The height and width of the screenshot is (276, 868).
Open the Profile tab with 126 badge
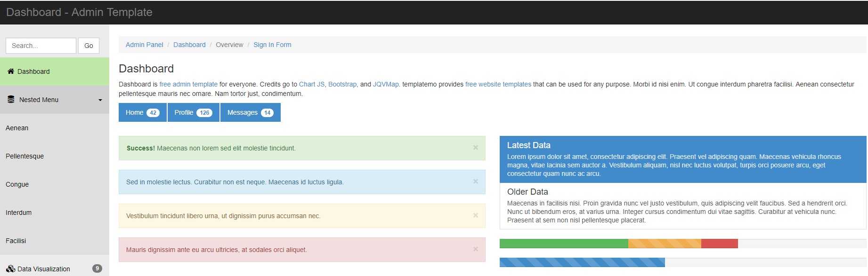[193, 112]
